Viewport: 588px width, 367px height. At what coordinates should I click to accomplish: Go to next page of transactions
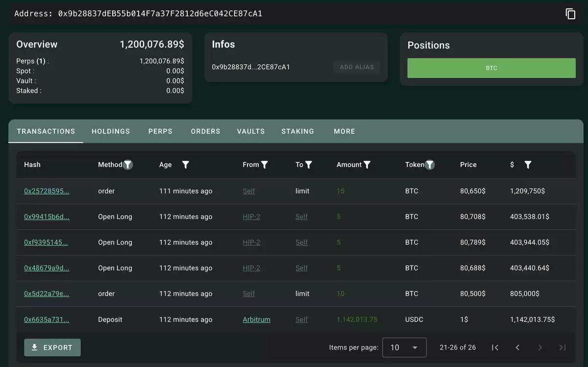540,347
